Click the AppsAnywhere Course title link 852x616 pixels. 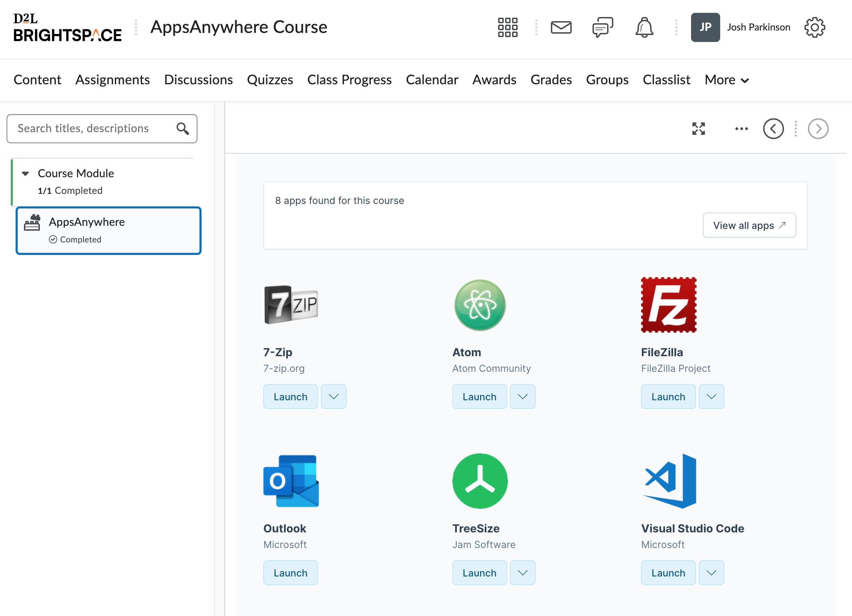(239, 27)
